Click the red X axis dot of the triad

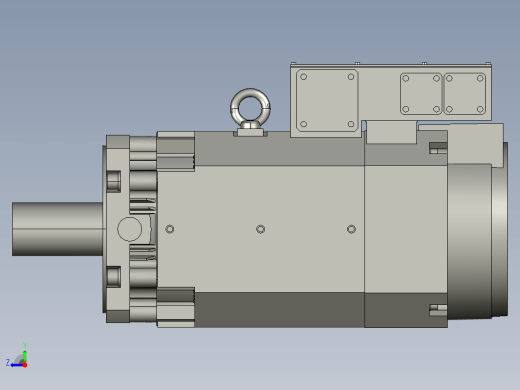coord(25,365)
